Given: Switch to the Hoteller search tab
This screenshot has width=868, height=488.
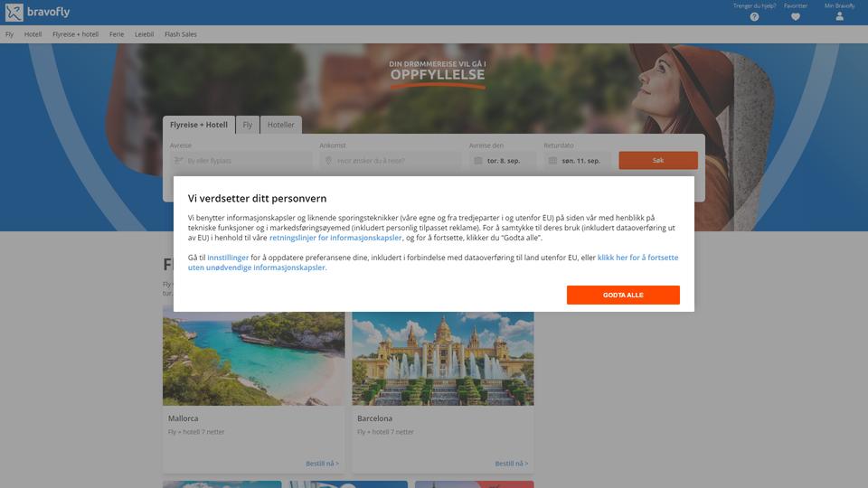Looking at the screenshot, I should pyautogui.click(x=280, y=125).
